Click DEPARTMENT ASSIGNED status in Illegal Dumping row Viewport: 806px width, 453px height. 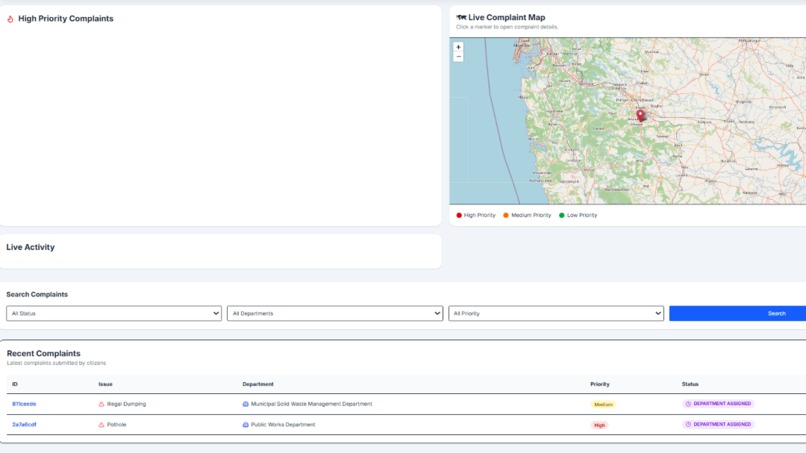click(x=718, y=404)
